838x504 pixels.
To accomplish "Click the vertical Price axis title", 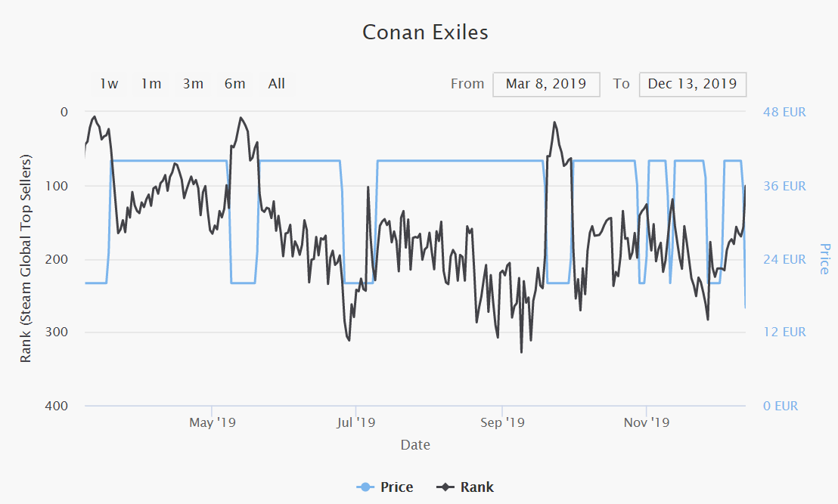I will pyautogui.click(x=824, y=258).
